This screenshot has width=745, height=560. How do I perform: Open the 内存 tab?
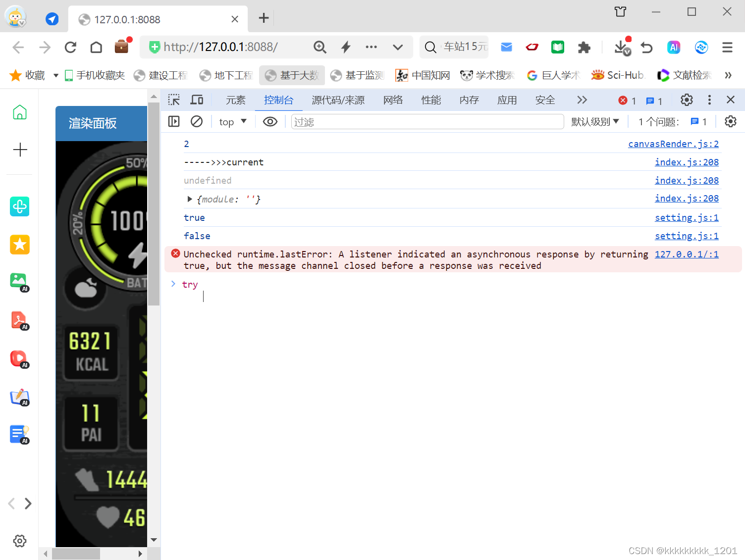tap(469, 100)
